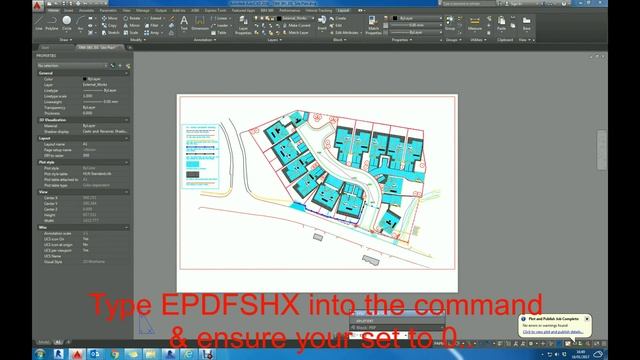This screenshot has width=640, height=360.
Task: Expand the Modify panel flyout
Action: point(137,40)
